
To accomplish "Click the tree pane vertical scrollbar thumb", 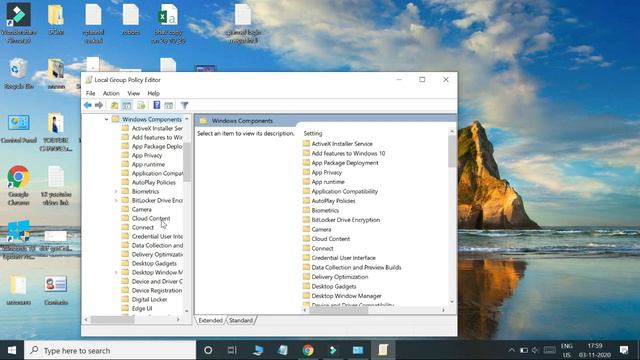I will (x=187, y=162).
